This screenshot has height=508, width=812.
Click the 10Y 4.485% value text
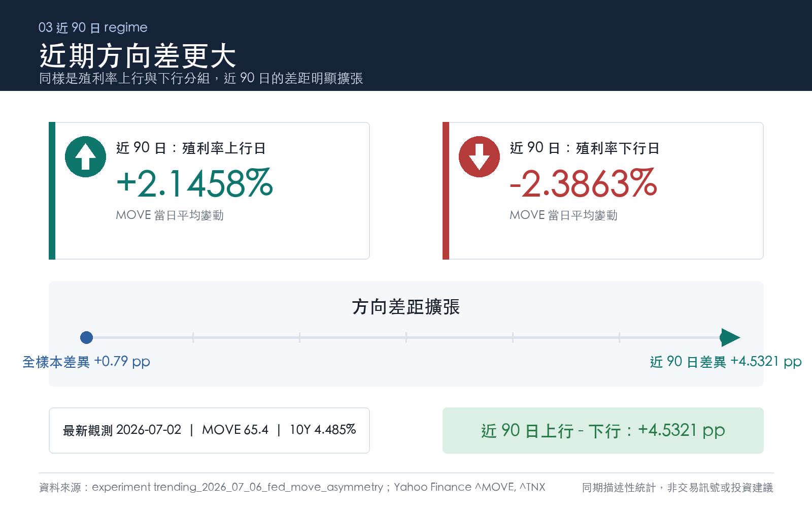pos(323,430)
